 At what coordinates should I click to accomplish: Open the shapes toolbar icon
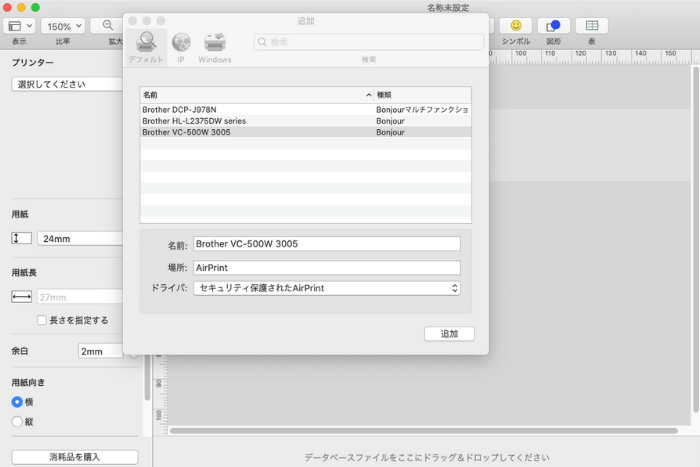554,26
